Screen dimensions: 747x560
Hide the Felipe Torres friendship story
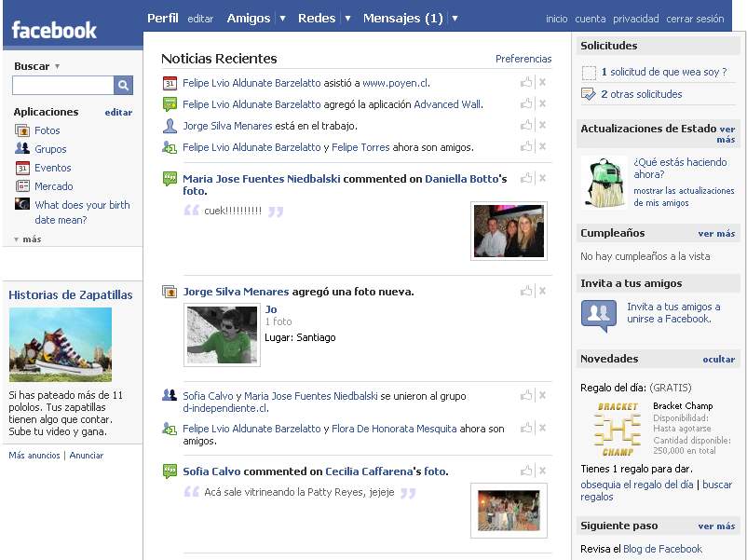(x=542, y=146)
